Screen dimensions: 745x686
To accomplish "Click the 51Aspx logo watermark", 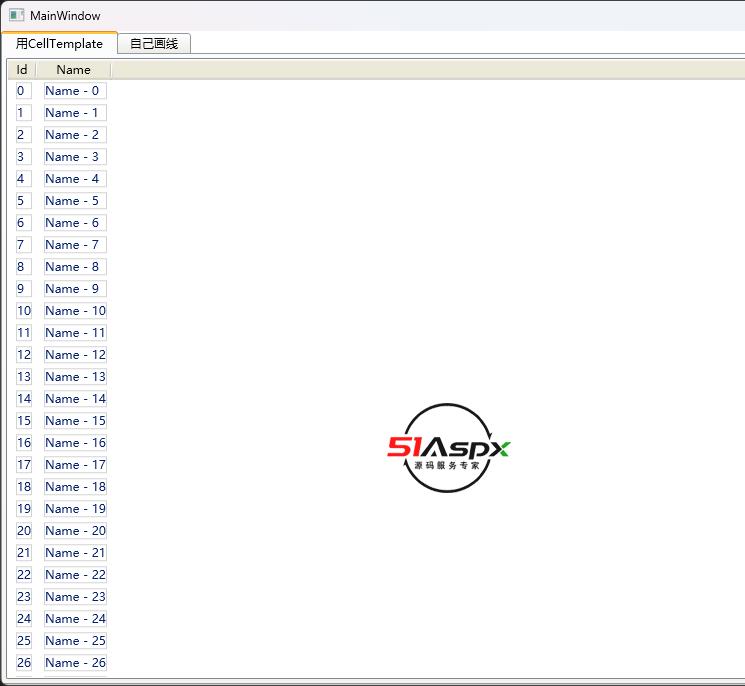I will pyautogui.click(x=449, y=448).
